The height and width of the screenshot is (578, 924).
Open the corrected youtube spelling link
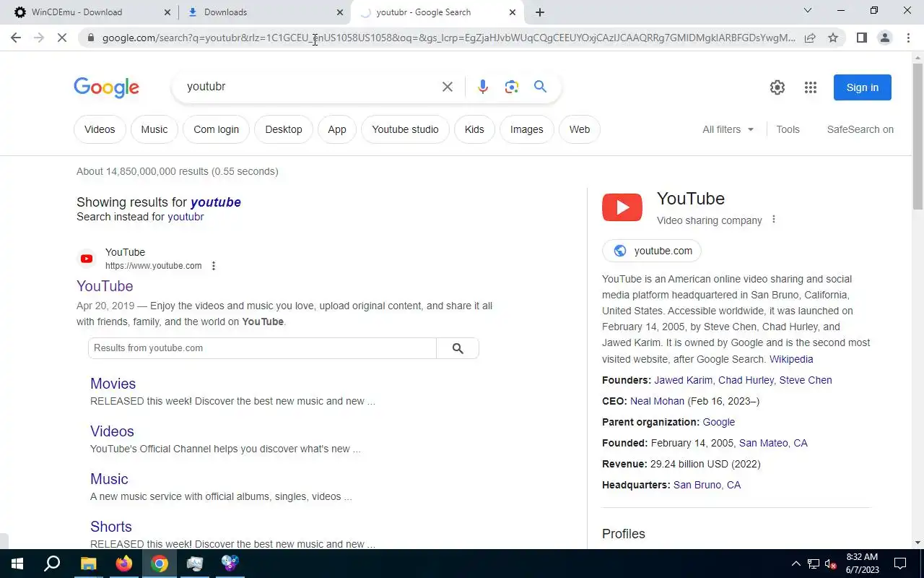(215, 202)
